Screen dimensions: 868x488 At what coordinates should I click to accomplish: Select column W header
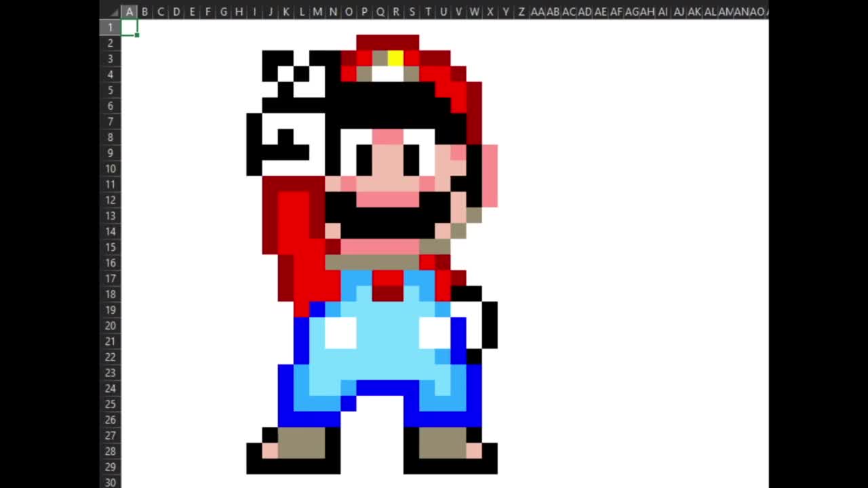tap(475, 12)
